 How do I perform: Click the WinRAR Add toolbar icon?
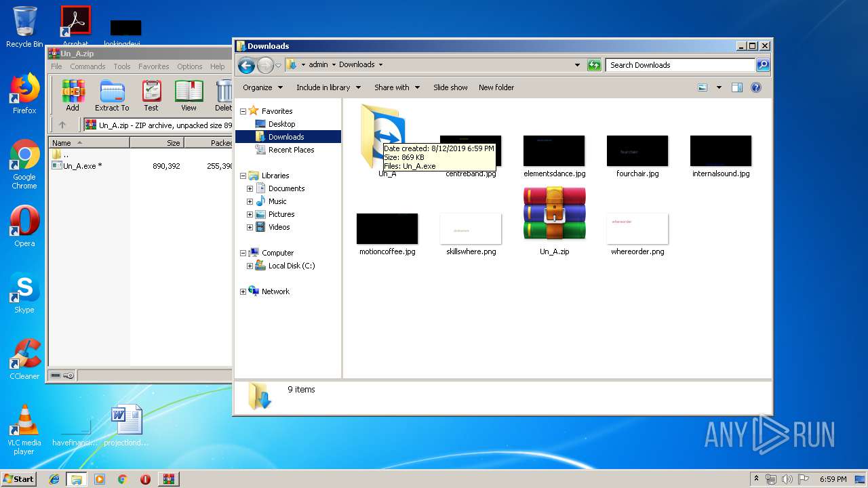click(73, 96)
